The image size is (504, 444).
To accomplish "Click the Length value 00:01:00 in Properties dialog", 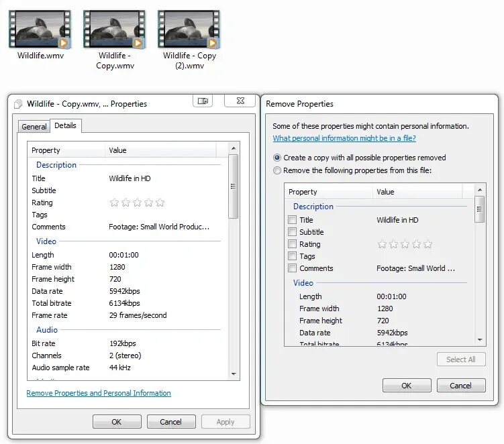I will [x=123, y=255].
